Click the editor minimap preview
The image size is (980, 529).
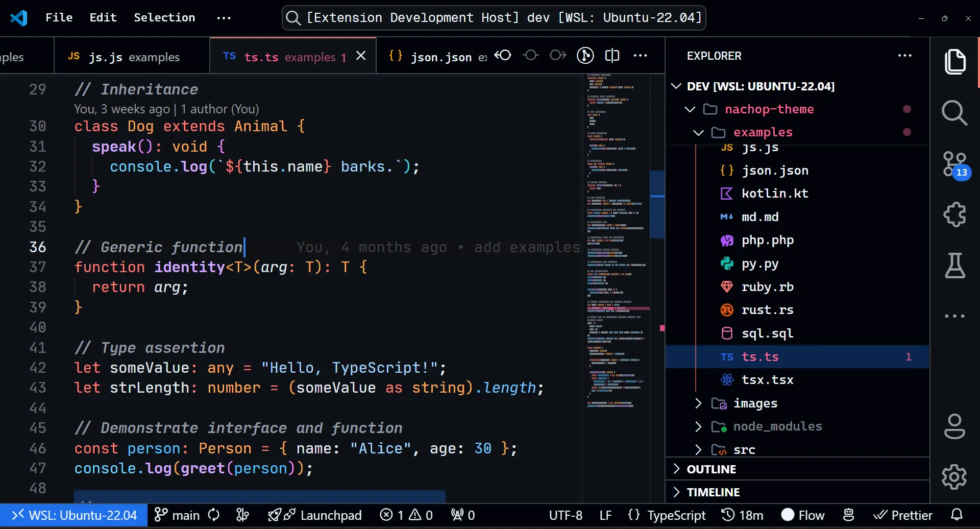click(616, 240)
